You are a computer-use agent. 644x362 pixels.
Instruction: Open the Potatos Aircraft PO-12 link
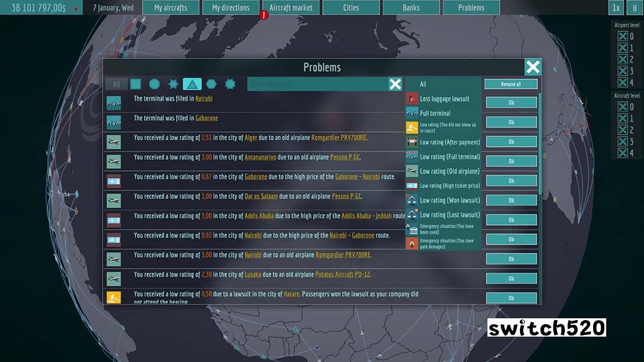point(343,275)
